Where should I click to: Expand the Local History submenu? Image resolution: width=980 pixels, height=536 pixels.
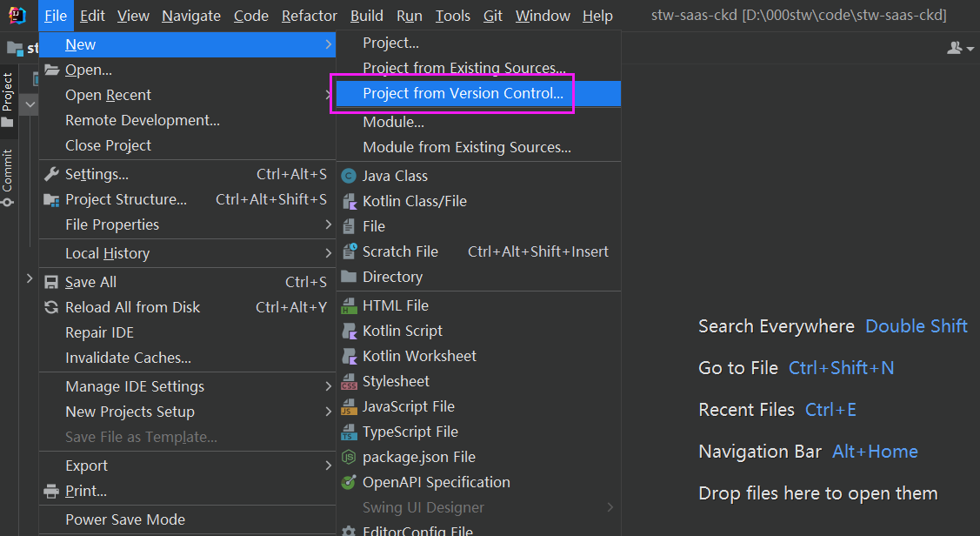click(108, 253)
